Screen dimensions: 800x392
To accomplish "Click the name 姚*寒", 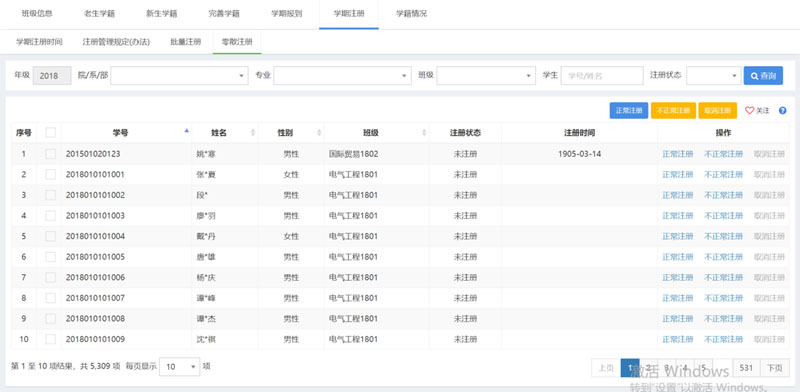I will pos(206,154).
